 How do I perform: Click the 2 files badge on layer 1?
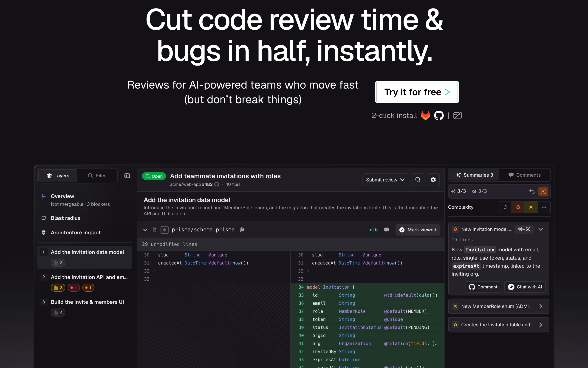point(58,263)
